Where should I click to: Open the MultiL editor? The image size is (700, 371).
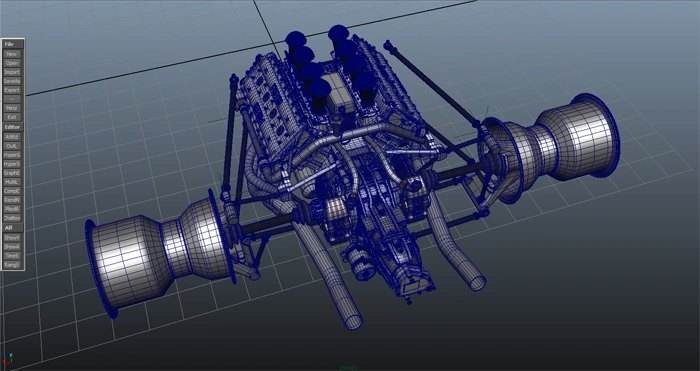click(12, 182)
